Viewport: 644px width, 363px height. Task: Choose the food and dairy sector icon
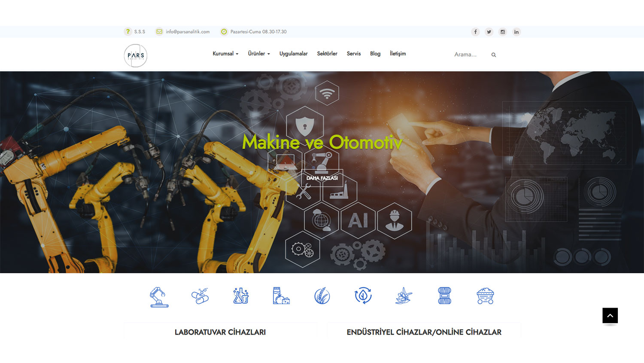click(x=281, y=296)
